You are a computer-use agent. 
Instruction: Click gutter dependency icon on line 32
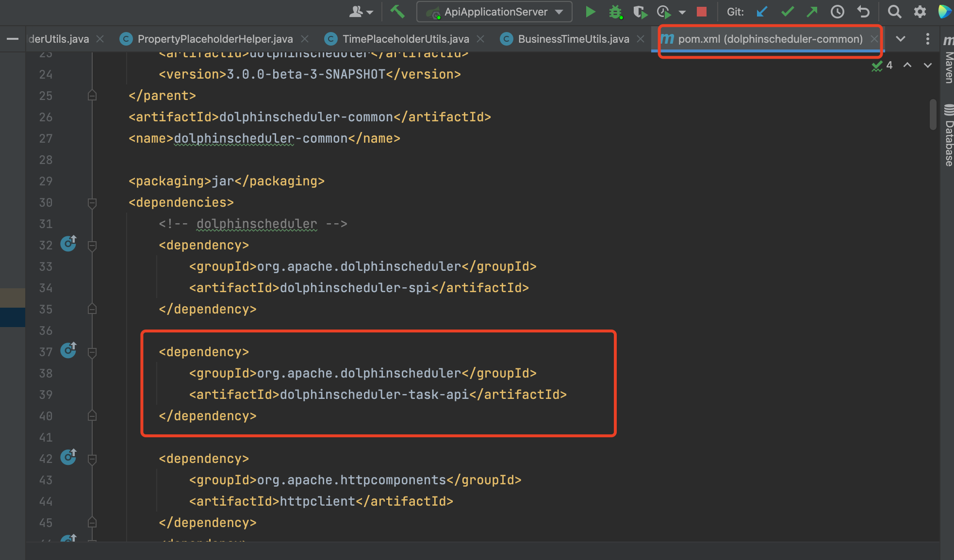pos(68,243)
